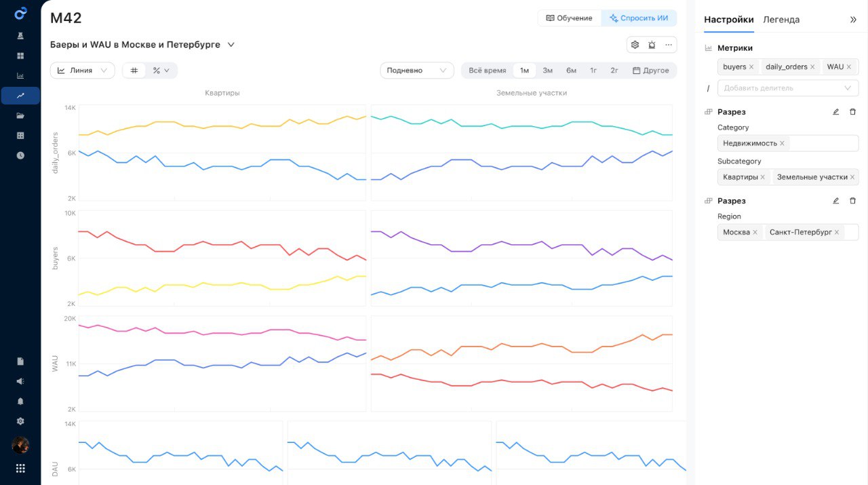Delete the Category breakdown with trash icon
Viewport: 868px width, 485px height.
coord(853,112)
